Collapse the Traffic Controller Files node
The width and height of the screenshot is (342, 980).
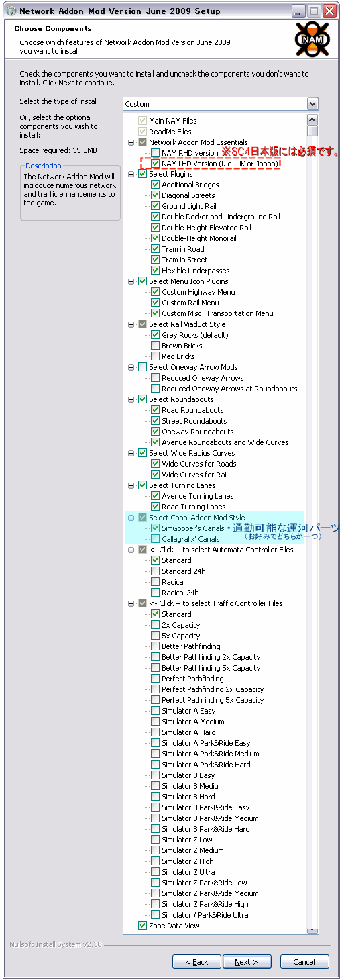tap(131, 603)
